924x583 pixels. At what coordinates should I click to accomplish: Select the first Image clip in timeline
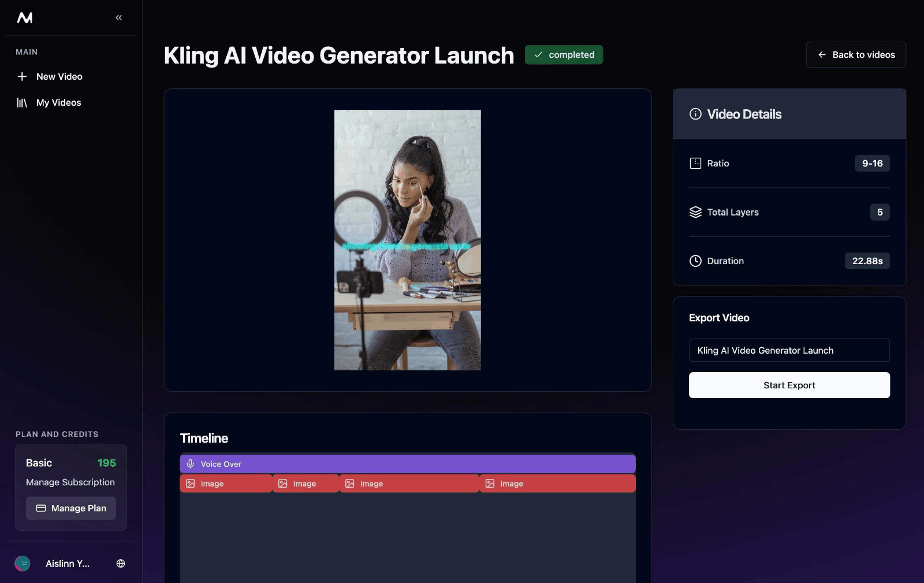[226, 484]
